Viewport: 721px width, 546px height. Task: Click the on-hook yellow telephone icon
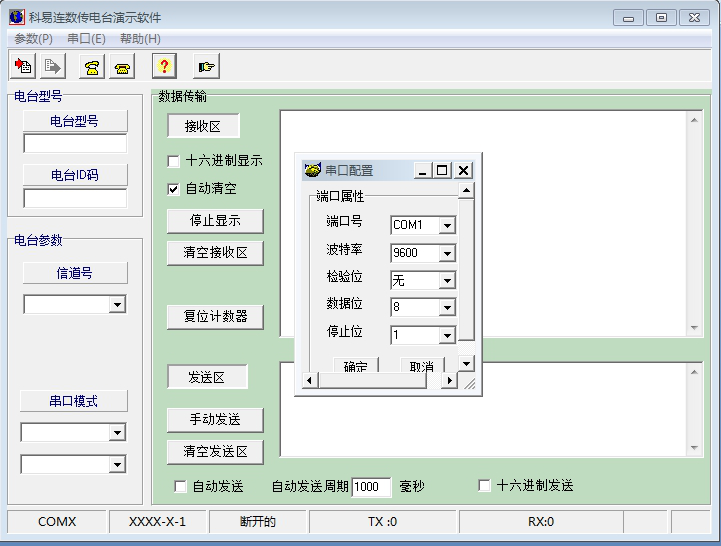123,67
